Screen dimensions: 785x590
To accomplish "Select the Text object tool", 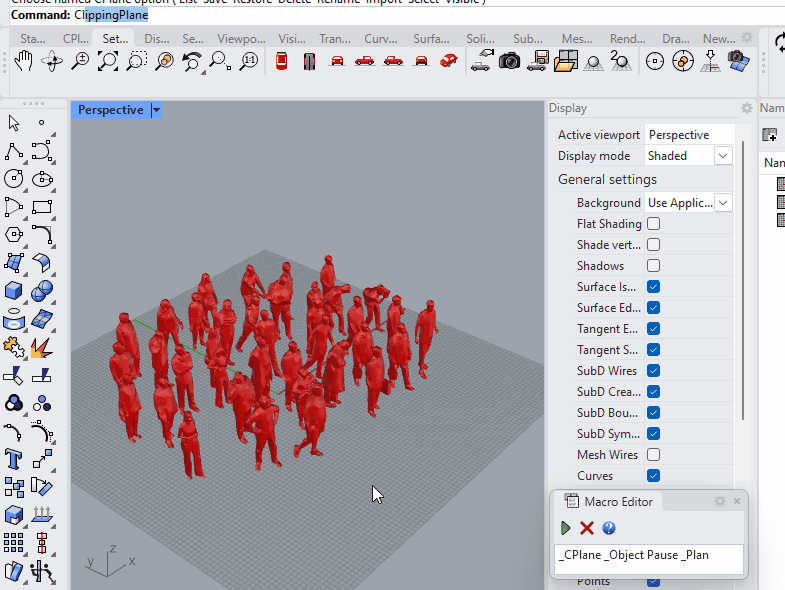I will point(14,458).
